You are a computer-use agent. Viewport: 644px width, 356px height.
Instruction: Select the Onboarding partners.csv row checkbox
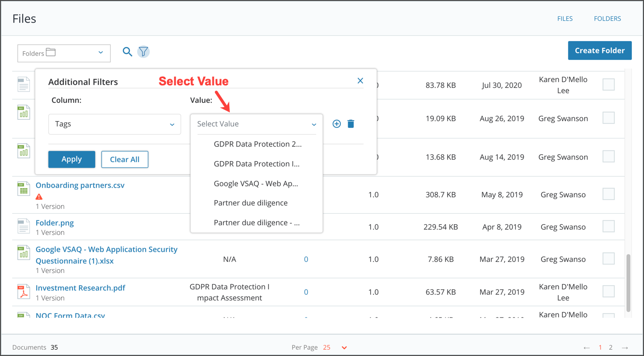point(609,194)
